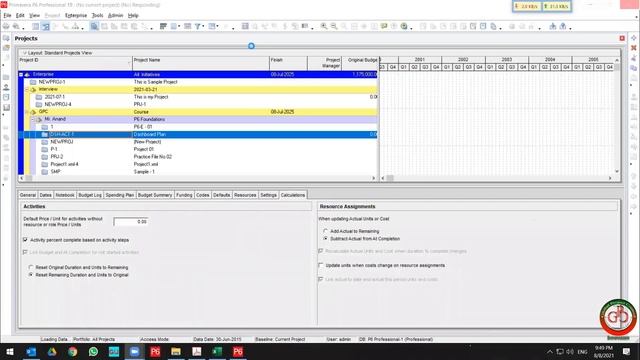Open the Windows Start menu
This screenshot has height=360, width=640.
10,351
